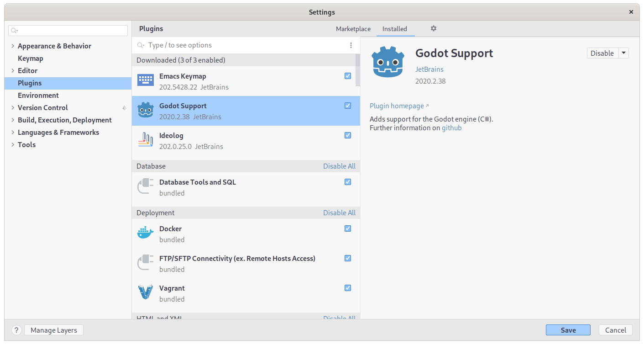Viewport: 644px width, 345px height.
Task: Click the large Godot logo in the details pane
Action: 388,62
